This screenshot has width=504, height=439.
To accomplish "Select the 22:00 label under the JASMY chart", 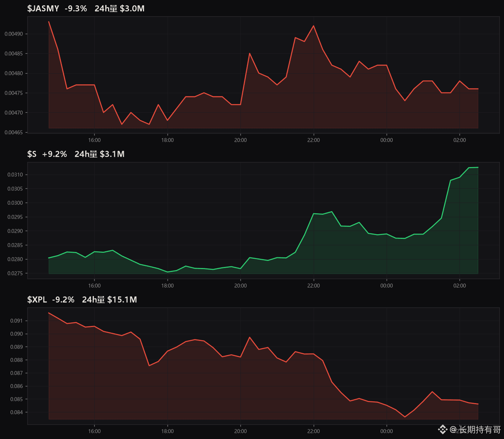I will pyautogui.click(x=314, y=140).
